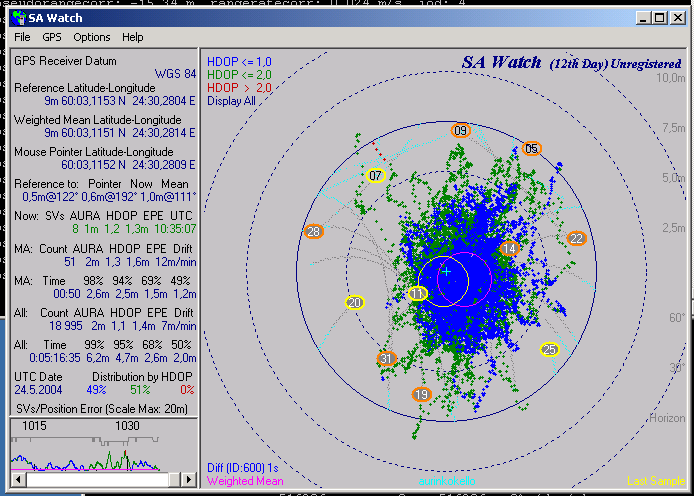
Task: Select satellite 19 marker on sky plot
Action: 421,394
